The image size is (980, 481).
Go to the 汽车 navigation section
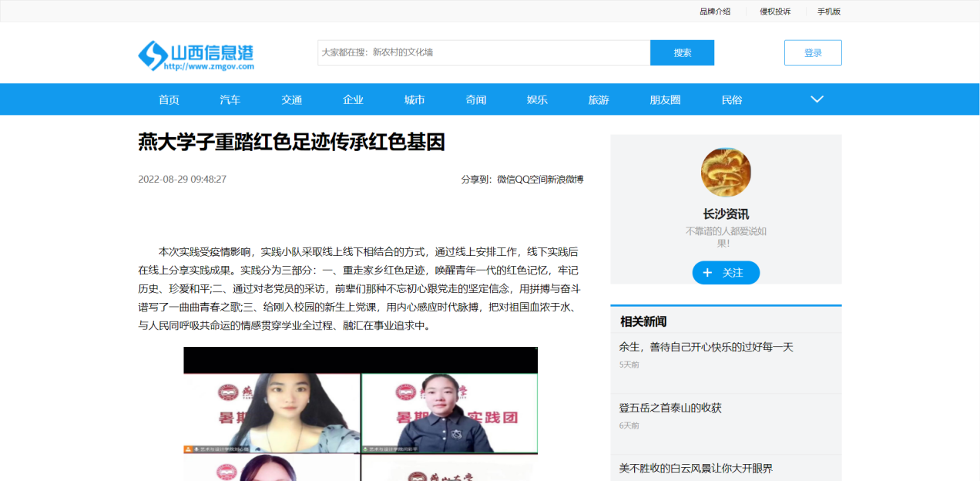(x=230, y=100)
